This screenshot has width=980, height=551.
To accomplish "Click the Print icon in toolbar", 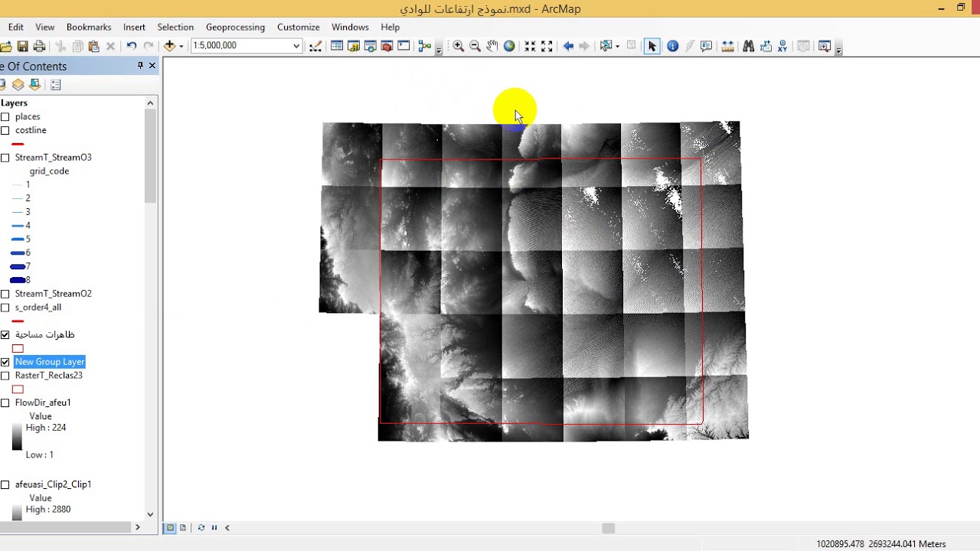I will pyautogui.click(x=39, y=46).
